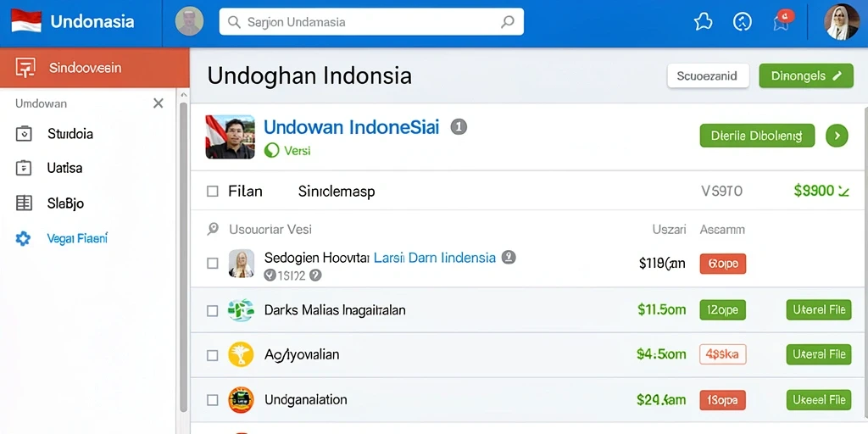Viewport: 868px width, 434px height.
Task: Close the Undowan sidebar section
Action: click(x=159, y=103)
